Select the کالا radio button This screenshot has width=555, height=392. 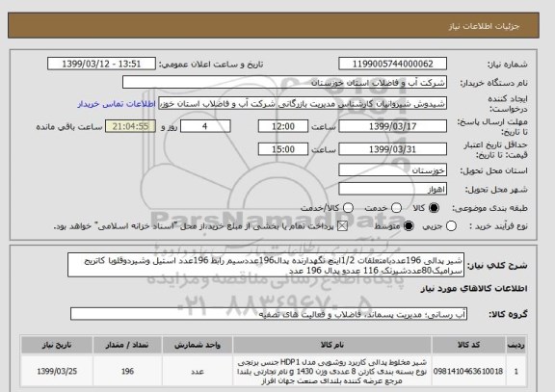click(x=434, y=208)
